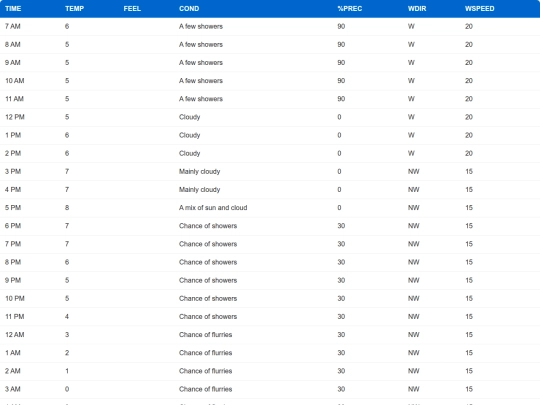
Task: Click temperature 0 in 3 AM row
Action: pos(67,389)
